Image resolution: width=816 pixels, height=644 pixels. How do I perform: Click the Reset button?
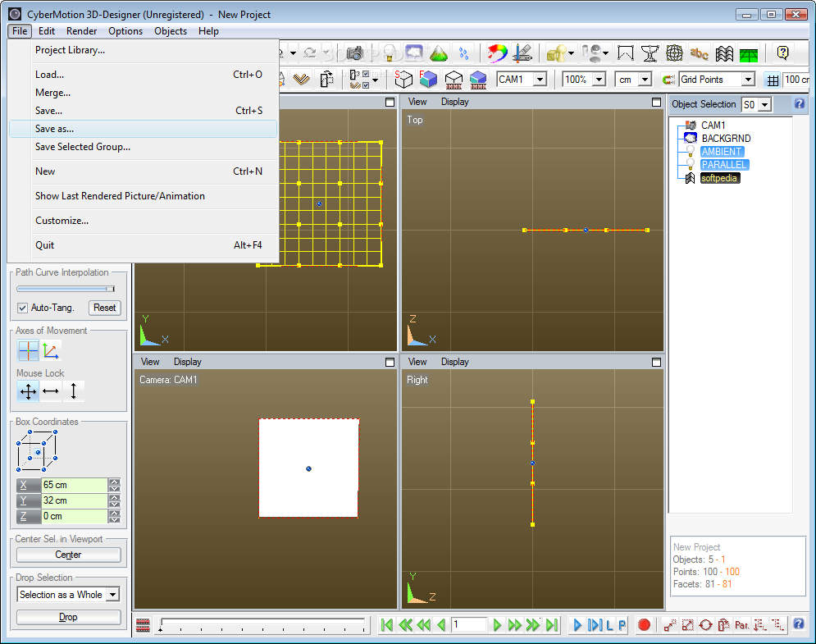tap(105, 308)
